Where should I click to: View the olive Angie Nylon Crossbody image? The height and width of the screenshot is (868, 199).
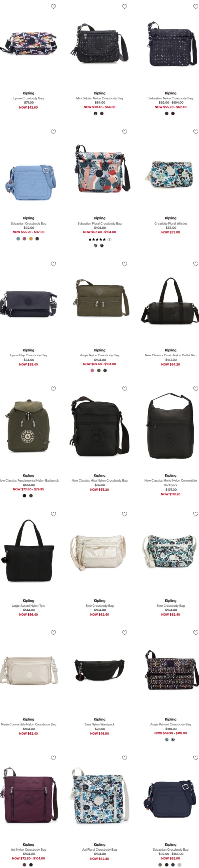[100, 298]
